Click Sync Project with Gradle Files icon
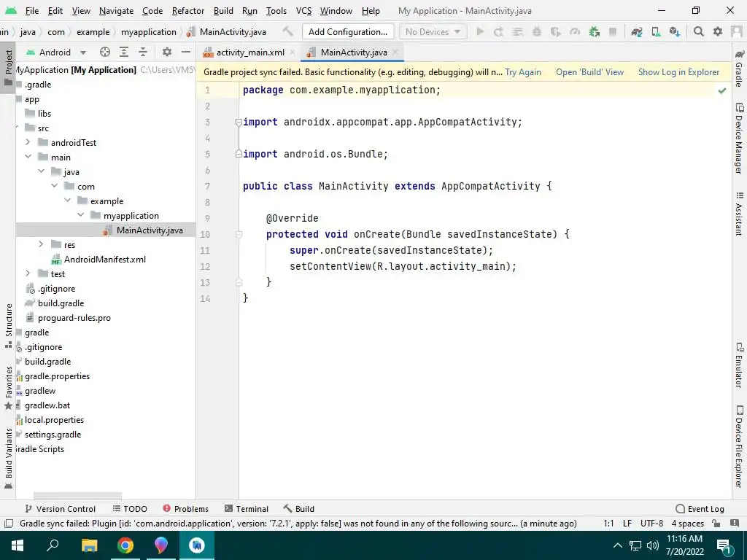Viewport: 747px width, 560px height. [636, 31]
